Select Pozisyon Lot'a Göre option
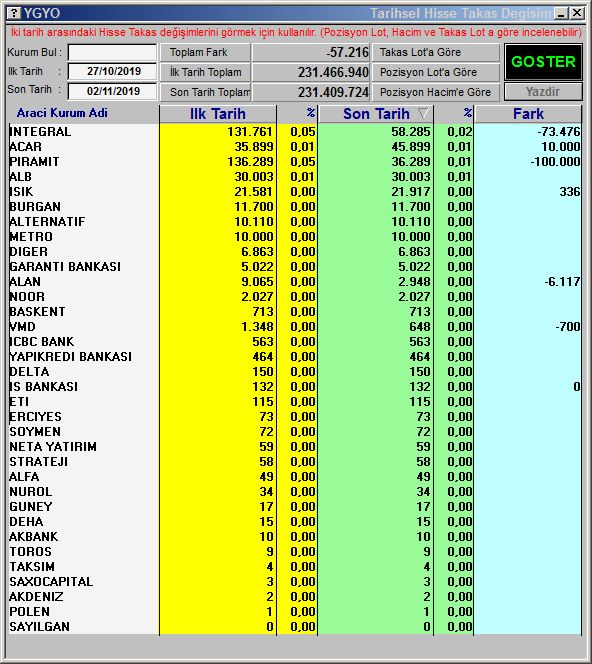Image resolution: width=592 pixels, height=664 pixels. click(x=436, y=72)
